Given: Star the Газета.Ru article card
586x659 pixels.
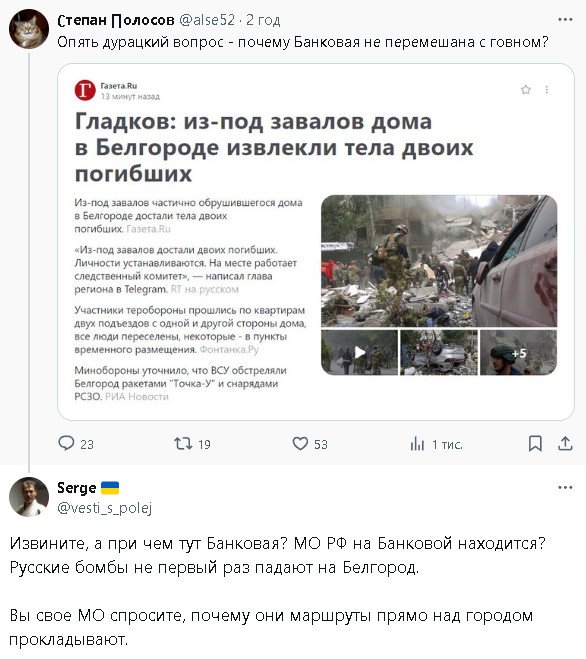Looking at the screenshot, I should [525, 90].
